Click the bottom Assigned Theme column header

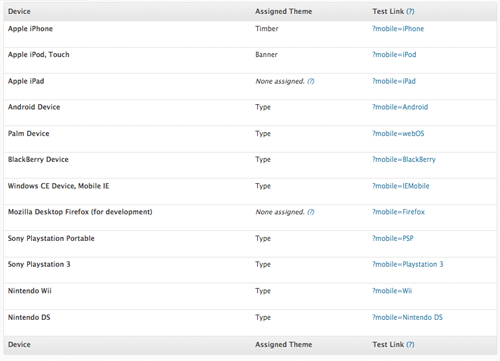click(x=284, y=345)
